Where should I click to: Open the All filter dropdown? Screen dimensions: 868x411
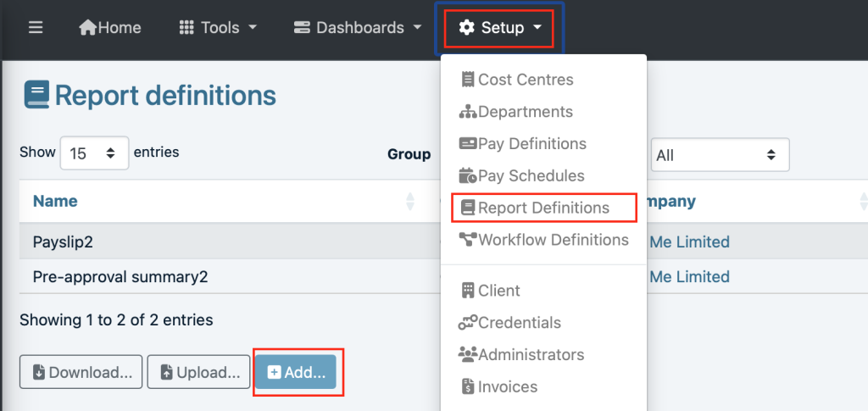(719, 155)
